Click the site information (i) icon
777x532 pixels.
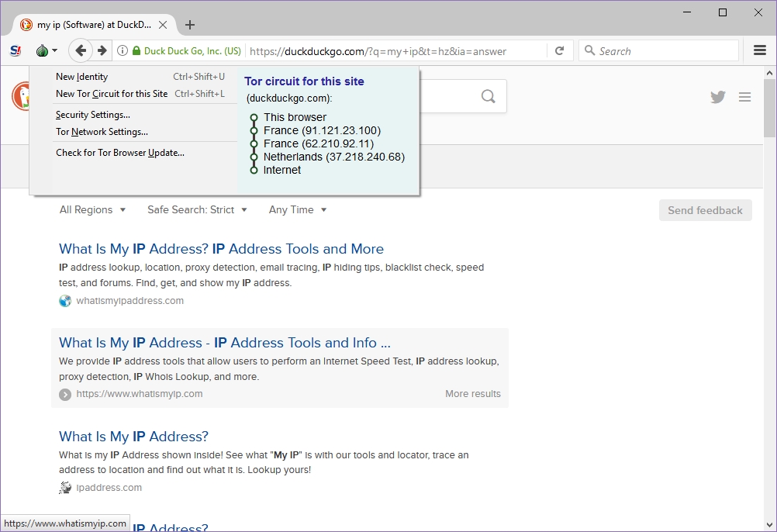coord(123,50)
